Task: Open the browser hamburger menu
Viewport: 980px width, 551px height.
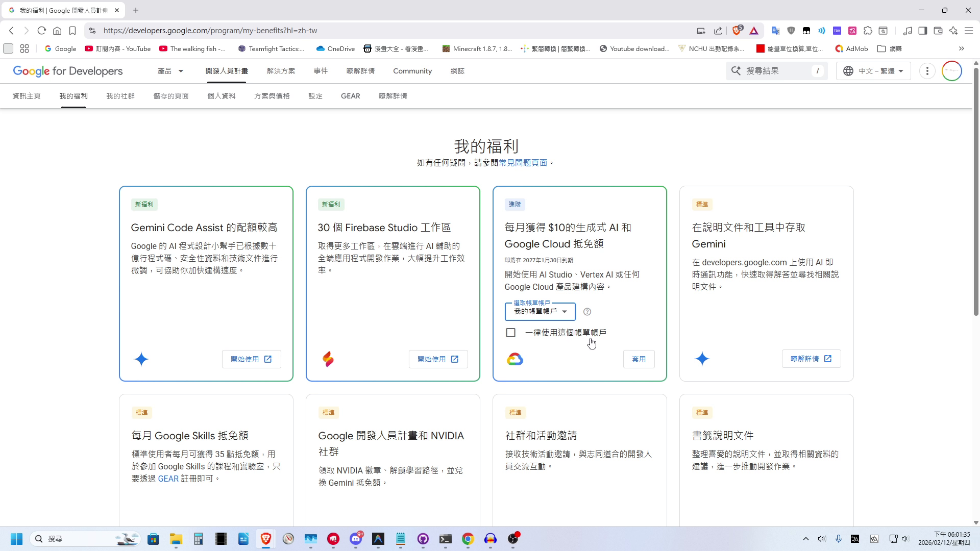Action: tap(969, 31)
